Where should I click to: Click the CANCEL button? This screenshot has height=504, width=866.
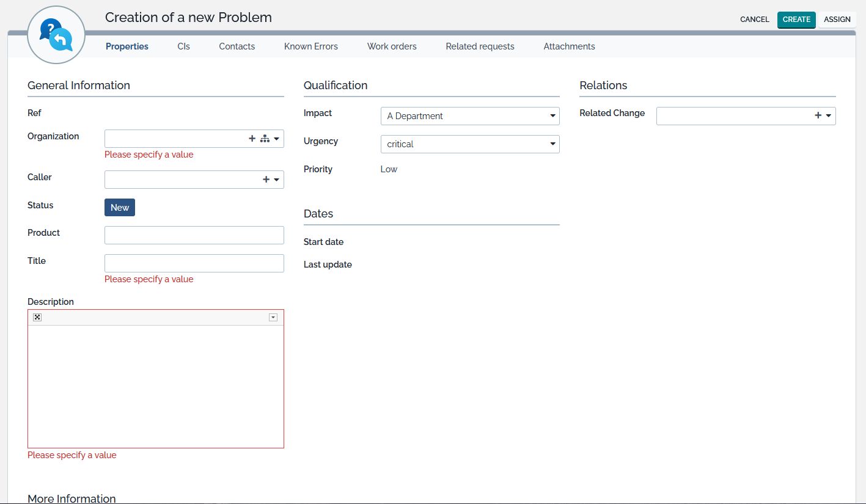pyautogui.click(x=754, y=20)
